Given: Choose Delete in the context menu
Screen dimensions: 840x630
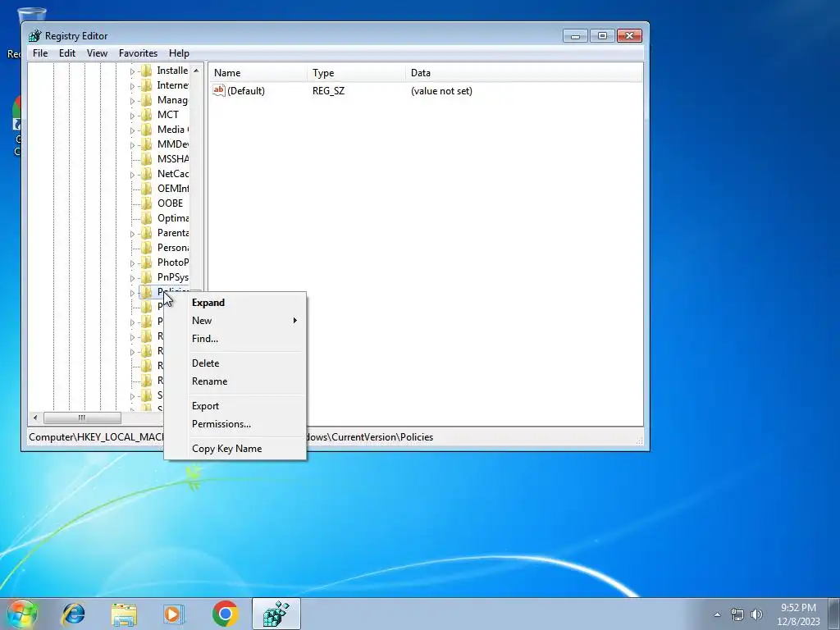Looking at the screenshot, I should point(235,363).
